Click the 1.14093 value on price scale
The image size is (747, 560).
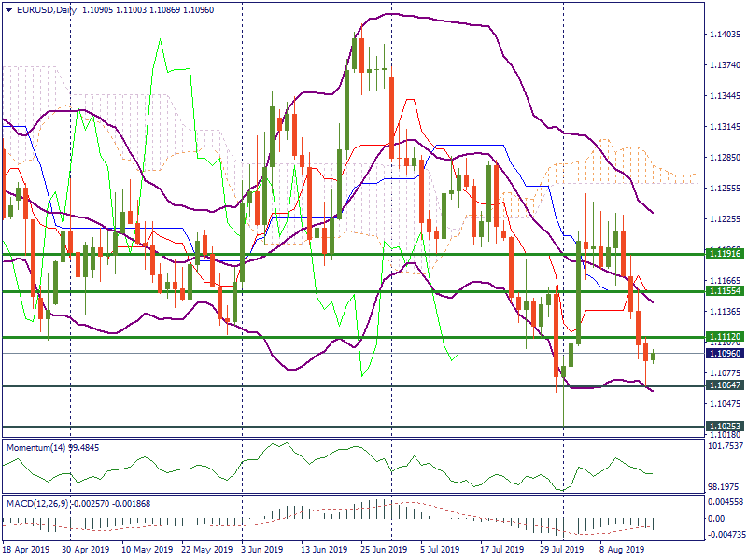pos(726,35)
